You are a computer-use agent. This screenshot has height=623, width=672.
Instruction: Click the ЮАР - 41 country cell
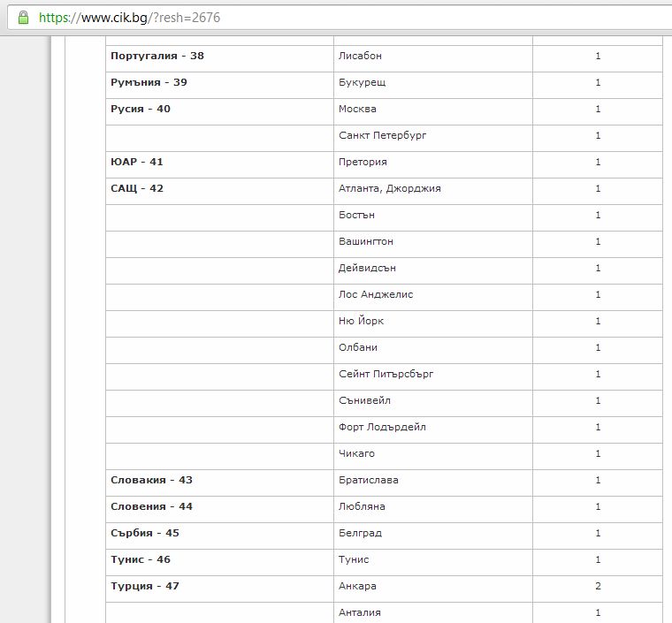(x=137, y=162)
